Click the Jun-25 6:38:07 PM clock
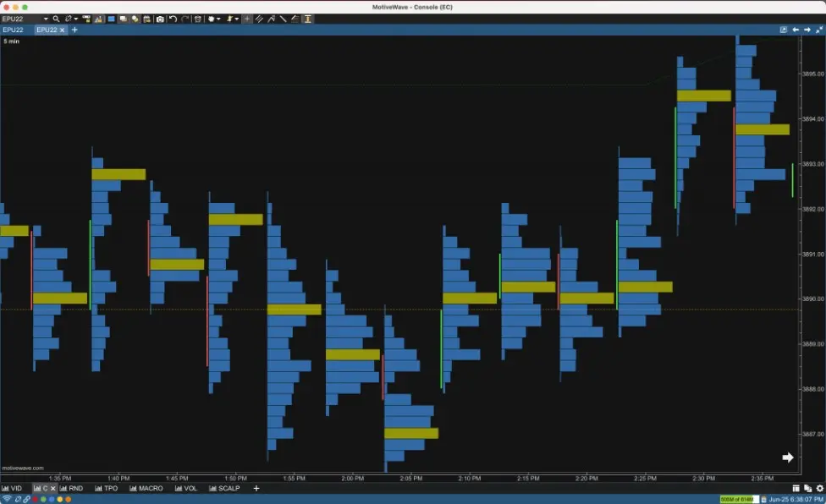This screenshot has height=504, width=826. pyautogui.click(x=796, y=499)
